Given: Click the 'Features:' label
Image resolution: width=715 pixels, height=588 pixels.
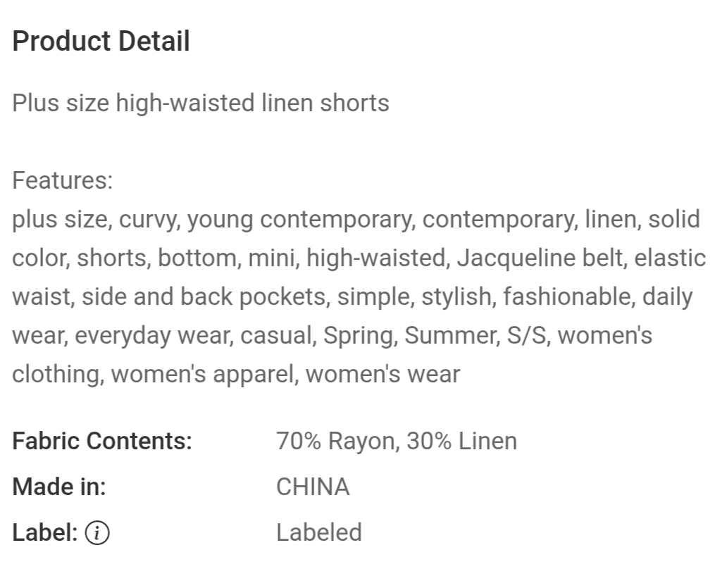Looking at the screenshot, I should point(63,180).
